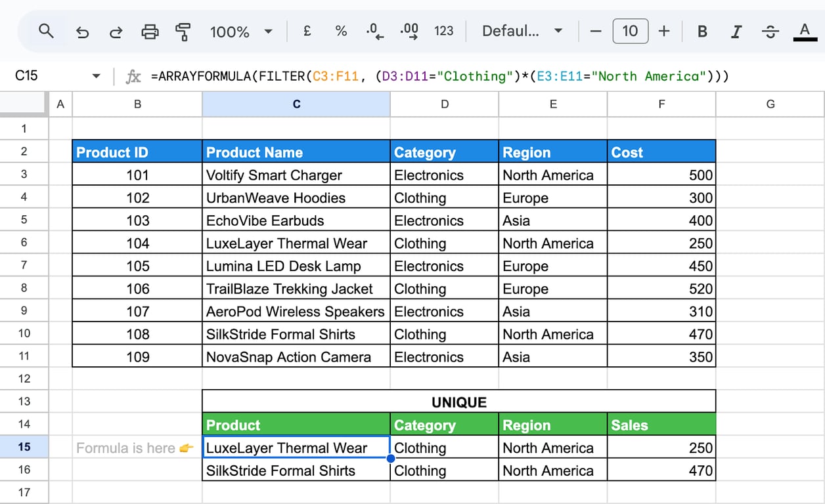Undo the last action
The width and height of the screenshot is (825, 504).
(82, 31)
